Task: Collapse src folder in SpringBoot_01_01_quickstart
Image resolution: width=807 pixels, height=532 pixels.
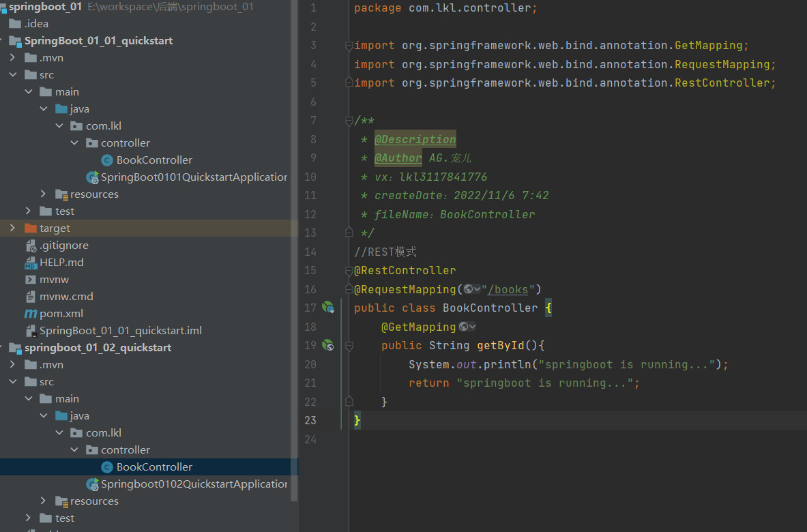Action: tap(13, 74)
